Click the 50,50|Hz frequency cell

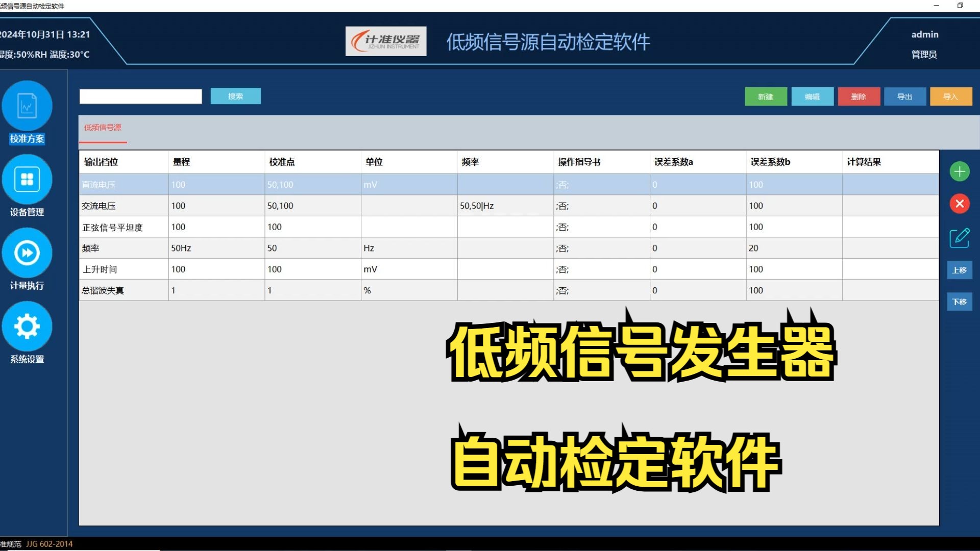coord(505,206)
